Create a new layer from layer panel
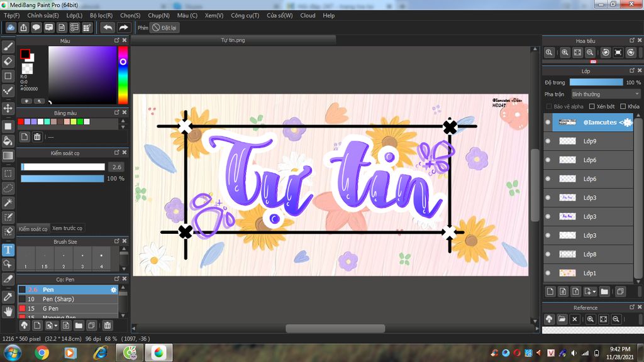Image resolution: width=644 pixels, height=362 pixels. (550, 292)
